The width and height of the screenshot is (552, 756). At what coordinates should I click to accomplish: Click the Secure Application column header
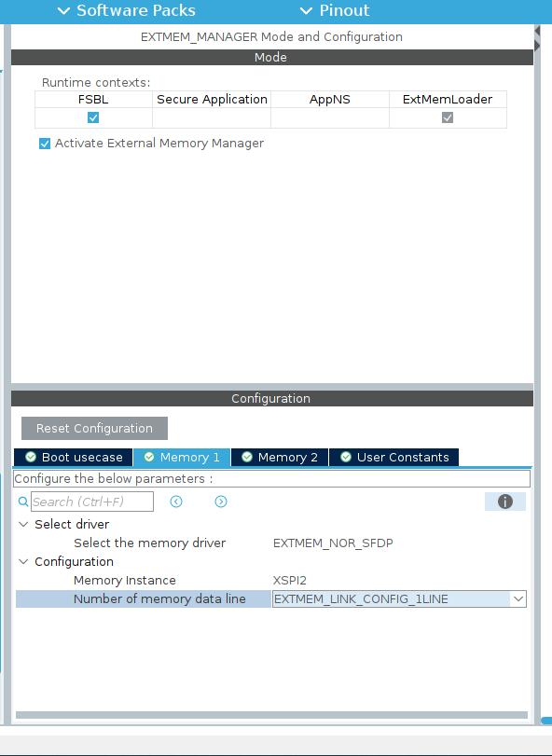212,100
